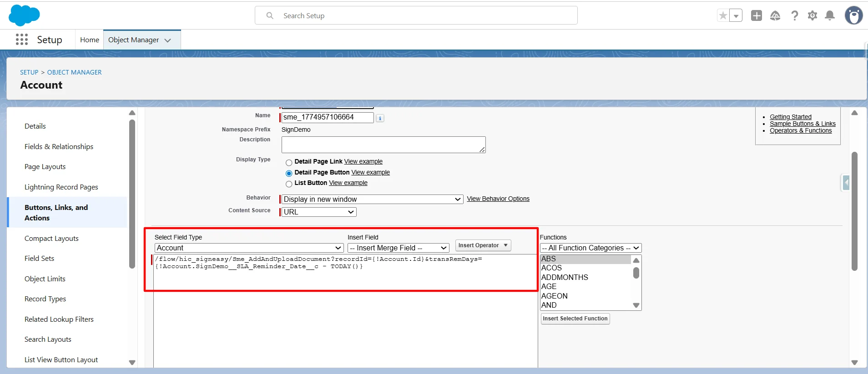Select AGEON in the functions list

(x=585, y=296)
